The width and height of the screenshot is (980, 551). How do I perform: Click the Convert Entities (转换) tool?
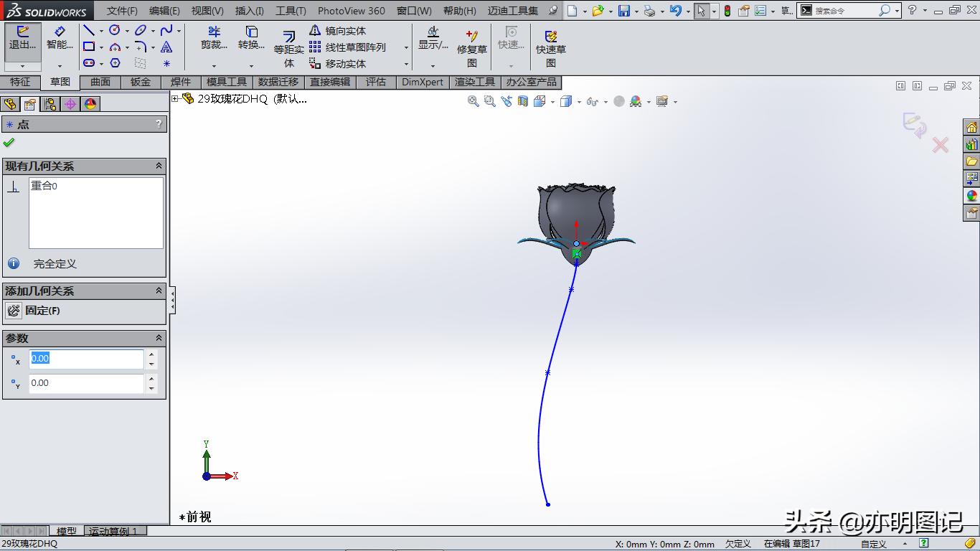250,39
